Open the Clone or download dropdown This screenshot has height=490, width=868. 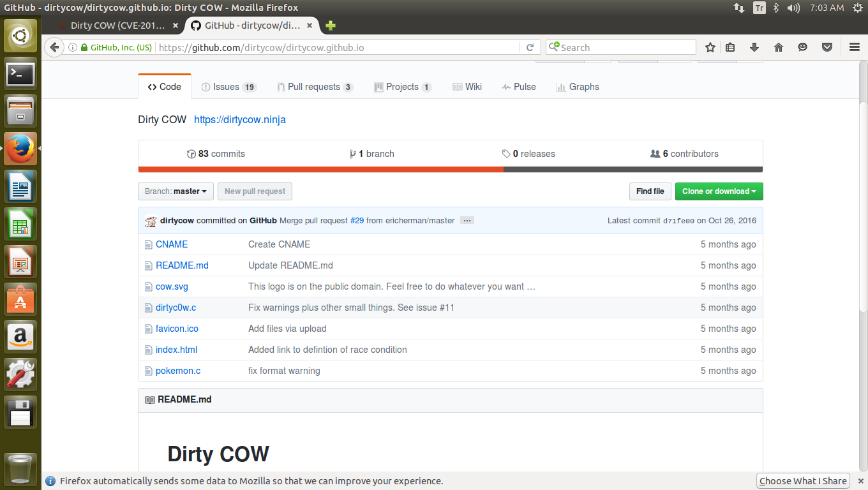(719, 191)
